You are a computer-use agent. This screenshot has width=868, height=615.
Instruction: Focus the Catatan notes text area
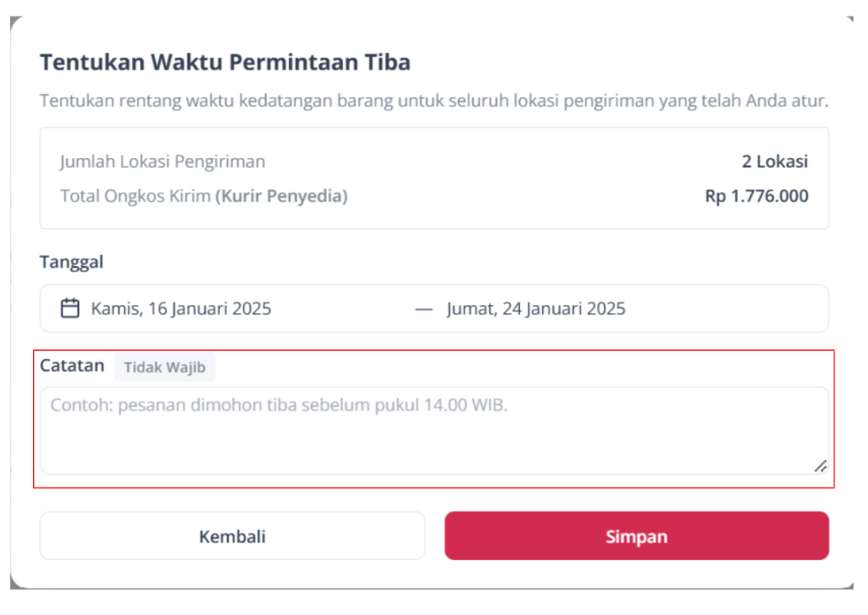click(x=434, y=431)
